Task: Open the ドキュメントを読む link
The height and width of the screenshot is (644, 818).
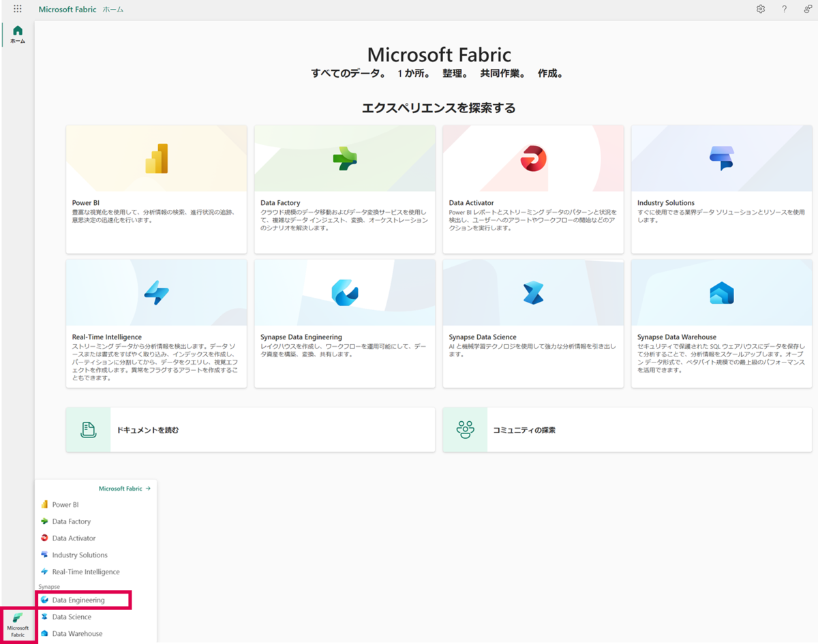Action: pos(148,430)
